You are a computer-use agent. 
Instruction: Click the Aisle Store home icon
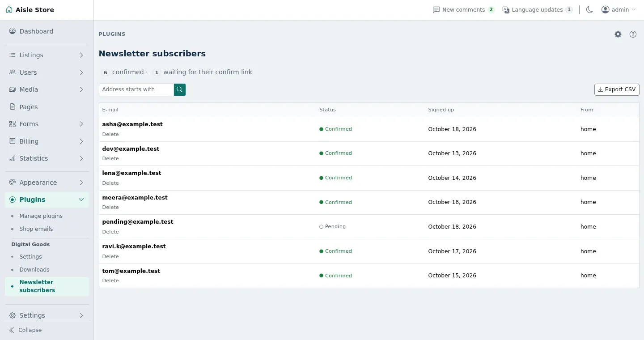pos(9,9)
